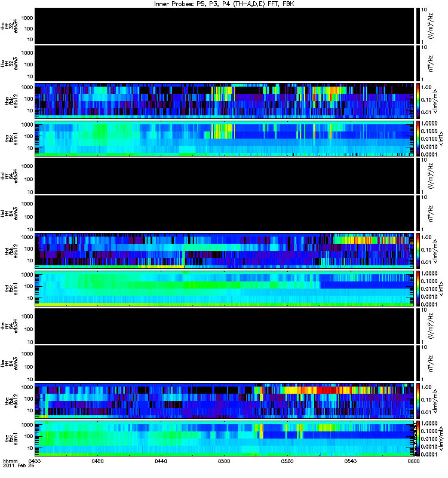The width and height of the screenshot is (448, 478).
Task: Select the thd fff 64 edc34 panel label
Action: point(9,176)
